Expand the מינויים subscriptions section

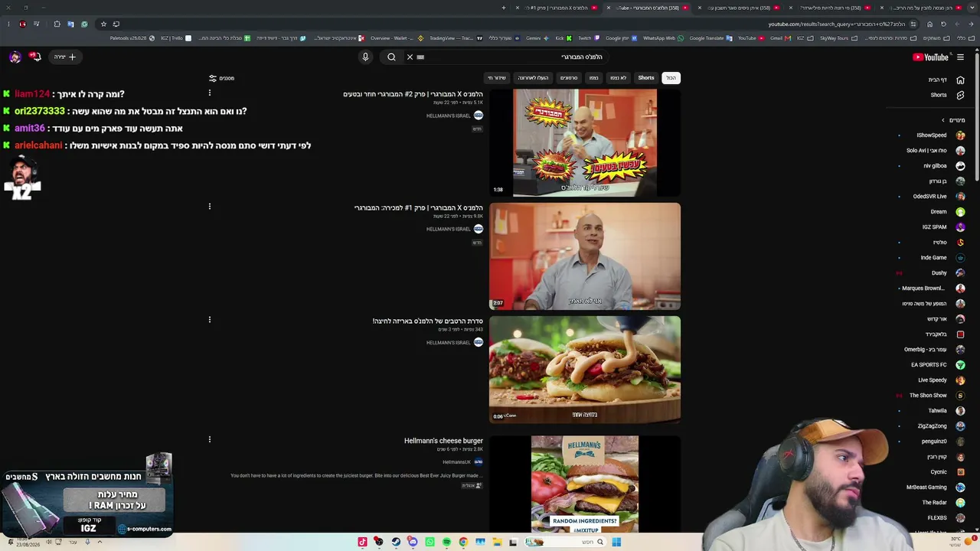click(x=953, y=120)
